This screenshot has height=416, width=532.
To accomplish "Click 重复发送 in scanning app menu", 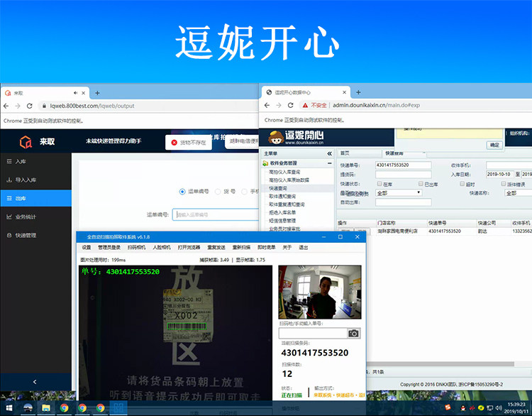I will (216, 247).
